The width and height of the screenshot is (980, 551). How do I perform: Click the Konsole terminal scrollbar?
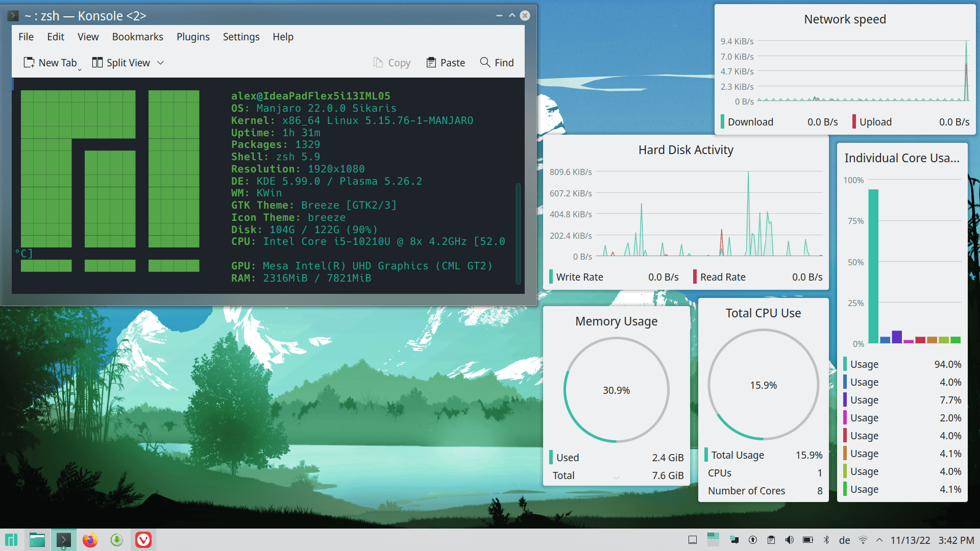(x=518, y=234)
